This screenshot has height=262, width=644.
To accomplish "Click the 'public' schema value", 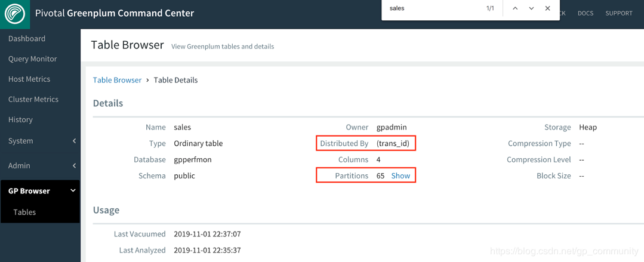I will click(x=184, y=176).
